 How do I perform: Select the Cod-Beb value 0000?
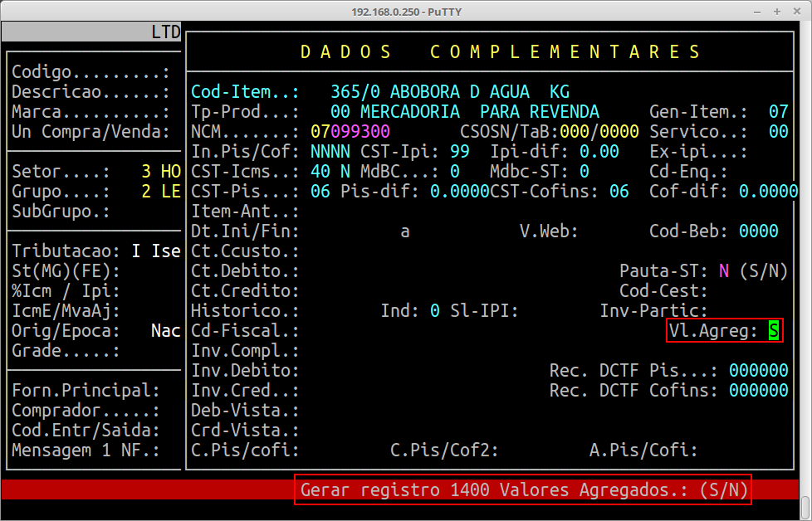click(x=758, y=231)
